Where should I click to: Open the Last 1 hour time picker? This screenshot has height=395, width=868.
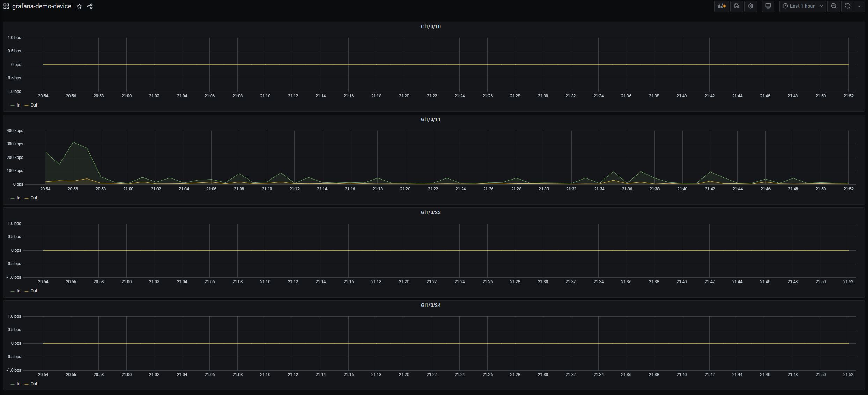(x=802, y=6)
